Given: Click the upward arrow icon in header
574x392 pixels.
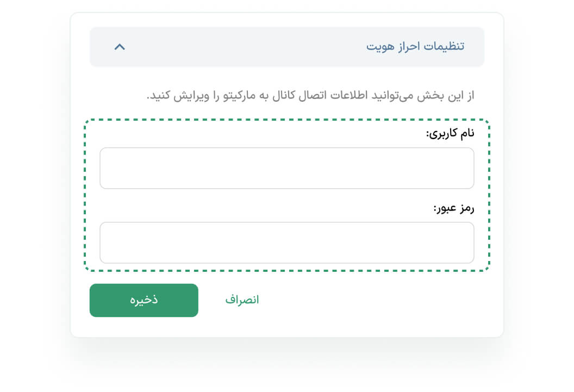Looking at the screenshot, I should pyautogui.click(x=120, y=47).
